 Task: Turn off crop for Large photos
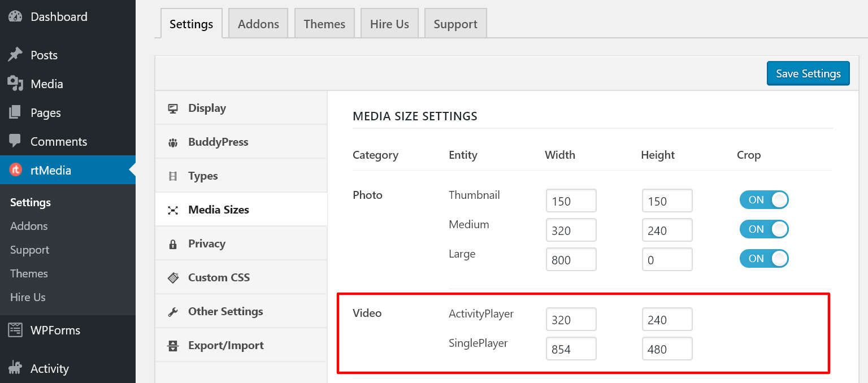click(764, 258)
